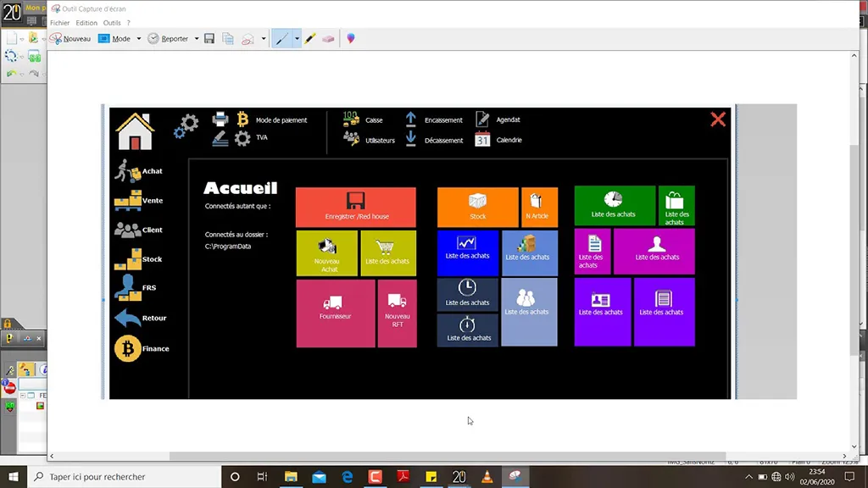
Task: Click the Caisse cash register icon
Action: coord(351,119)
